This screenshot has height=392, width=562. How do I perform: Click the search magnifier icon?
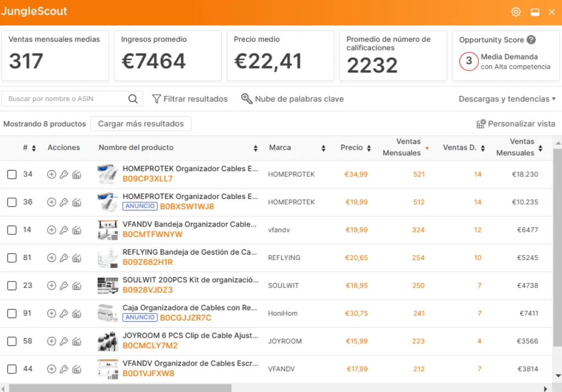133,99
